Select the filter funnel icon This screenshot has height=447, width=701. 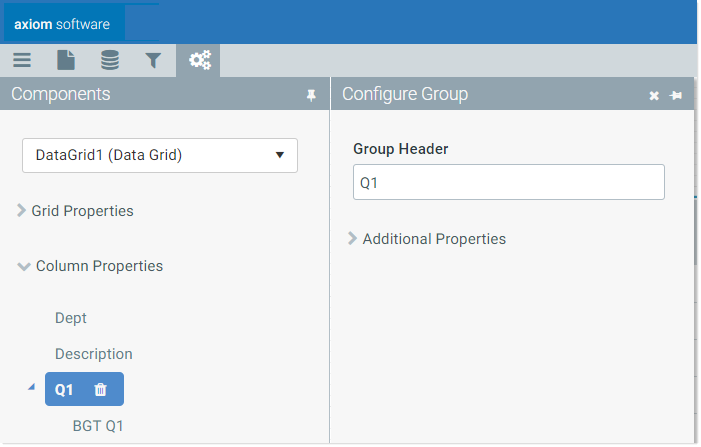[x=153, y=60]
